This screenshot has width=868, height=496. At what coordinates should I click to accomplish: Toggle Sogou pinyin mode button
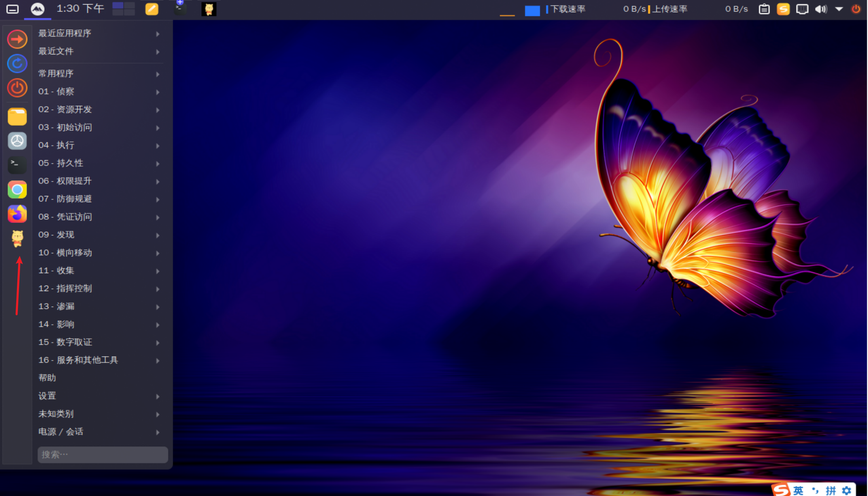point(830,490)
